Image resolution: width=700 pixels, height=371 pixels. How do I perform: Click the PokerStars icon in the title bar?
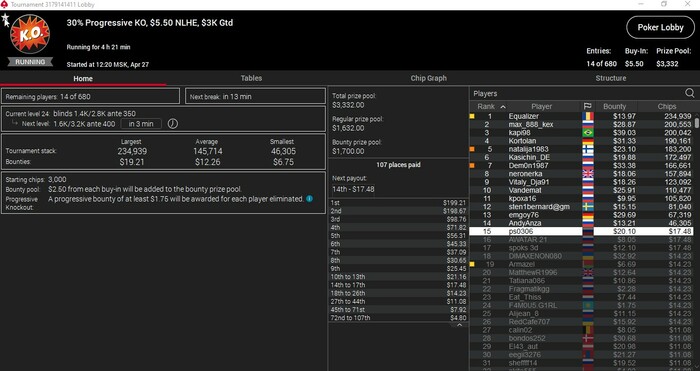[x=4, y=4]
